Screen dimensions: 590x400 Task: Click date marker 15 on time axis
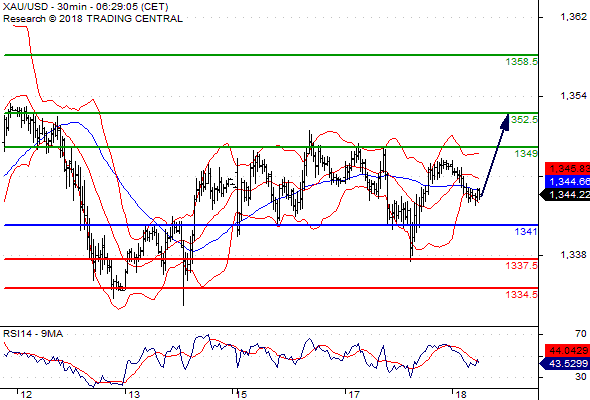point(241,395)
